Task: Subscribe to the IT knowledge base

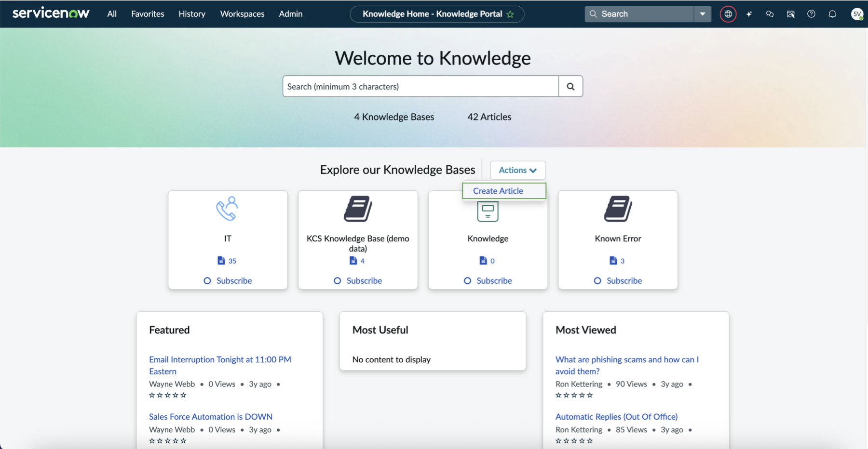Action: click(x=228, y=280)
